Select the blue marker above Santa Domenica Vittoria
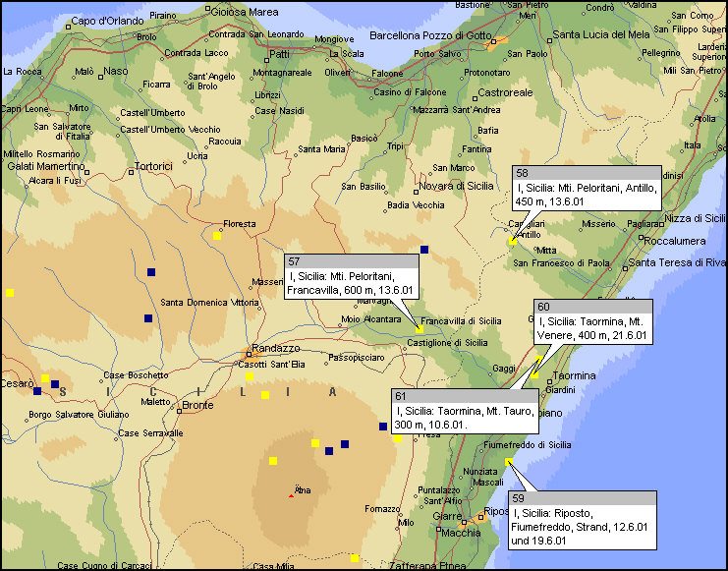The height and width of the screenshot is (571, 728). coord(151,271)
